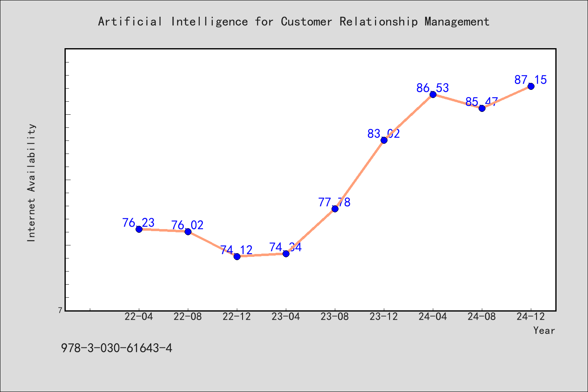Screen dimensions: 588x392
Task: Click the 24-12 x-axis tick label
Action: point(531,317)
